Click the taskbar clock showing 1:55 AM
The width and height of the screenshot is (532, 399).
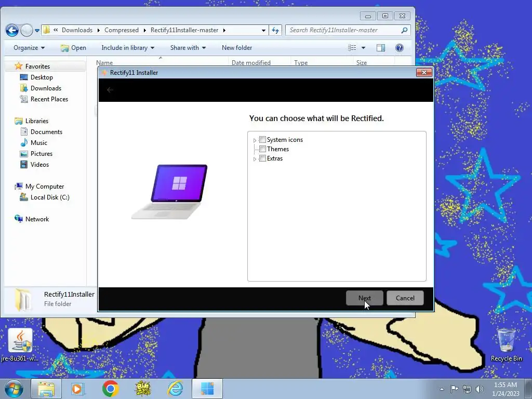(506, 389)
